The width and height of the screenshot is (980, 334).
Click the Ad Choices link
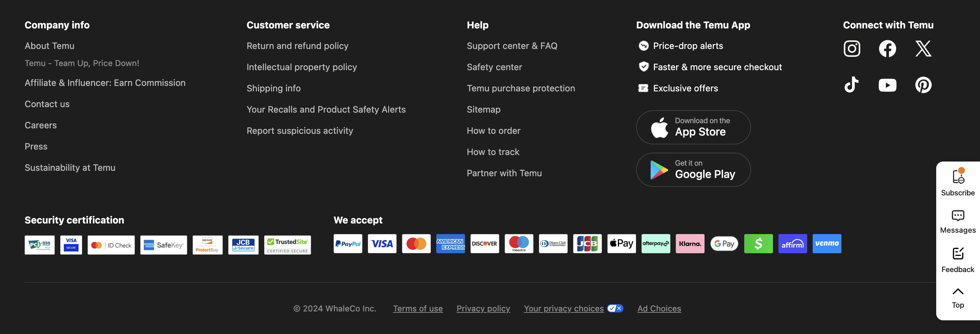pyautogui.click(x=659, y=309)
